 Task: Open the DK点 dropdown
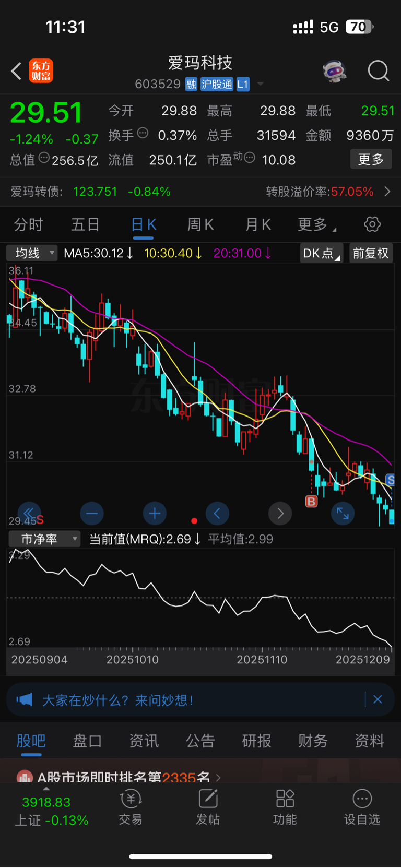point(321,253)
